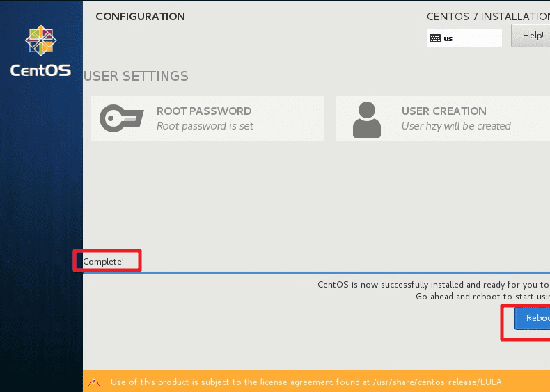Click the installation progress bar
Screen dimensions: 550x392
316,272
